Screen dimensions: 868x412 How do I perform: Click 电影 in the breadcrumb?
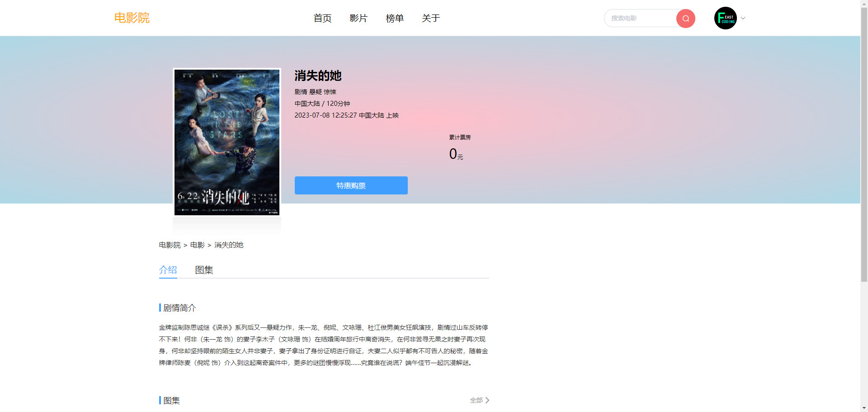coord(197,245)
